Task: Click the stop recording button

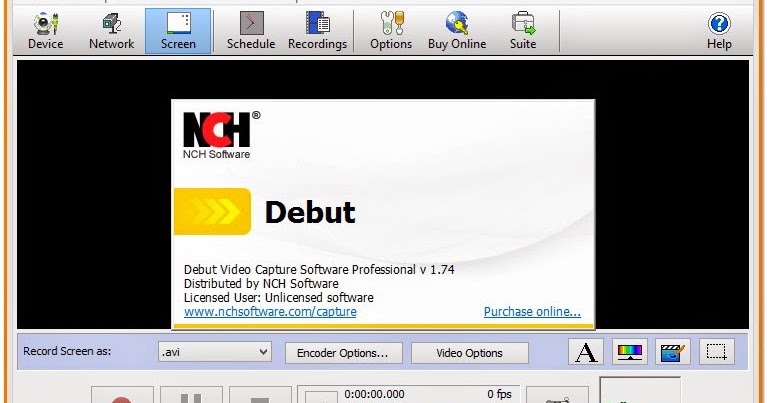Action: coord(260,395)
